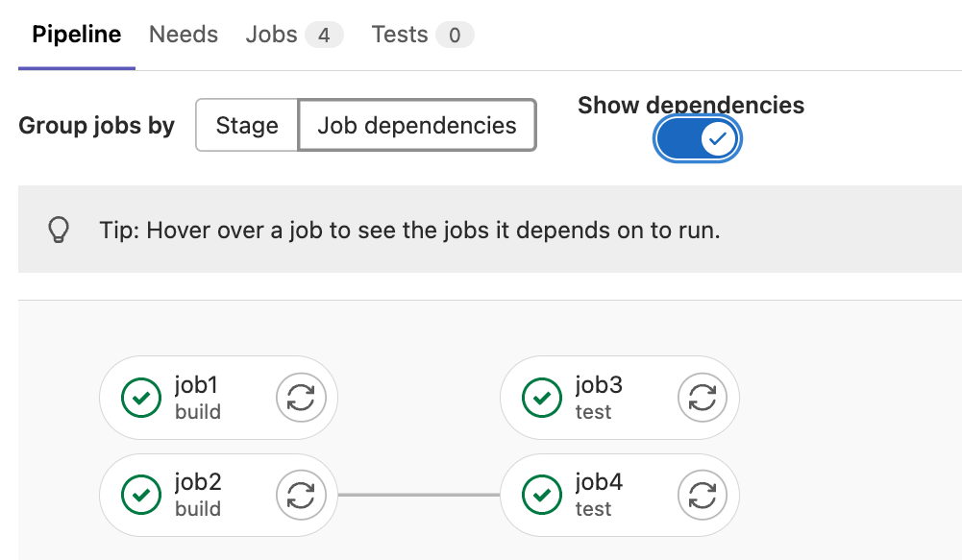Click job3's green passed status icon
The image size is (962, 560).
click(x=542, y=398)
